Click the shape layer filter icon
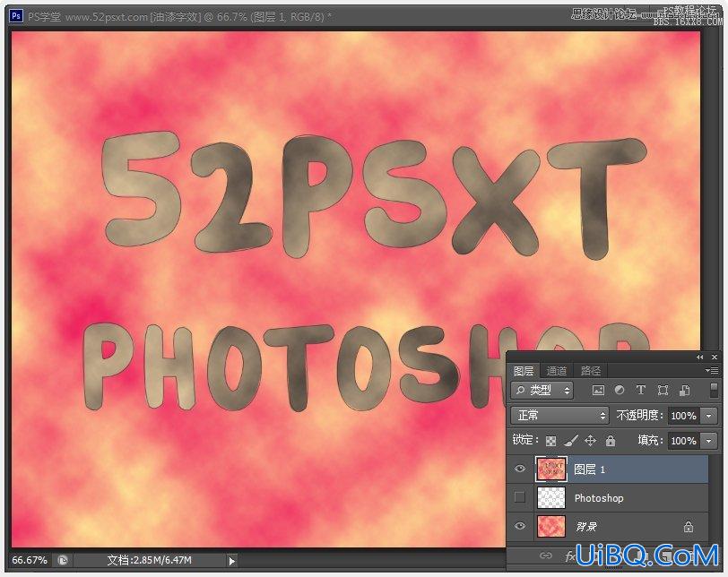Viewport: 728px width, 577px height. (x=663, y=391)
